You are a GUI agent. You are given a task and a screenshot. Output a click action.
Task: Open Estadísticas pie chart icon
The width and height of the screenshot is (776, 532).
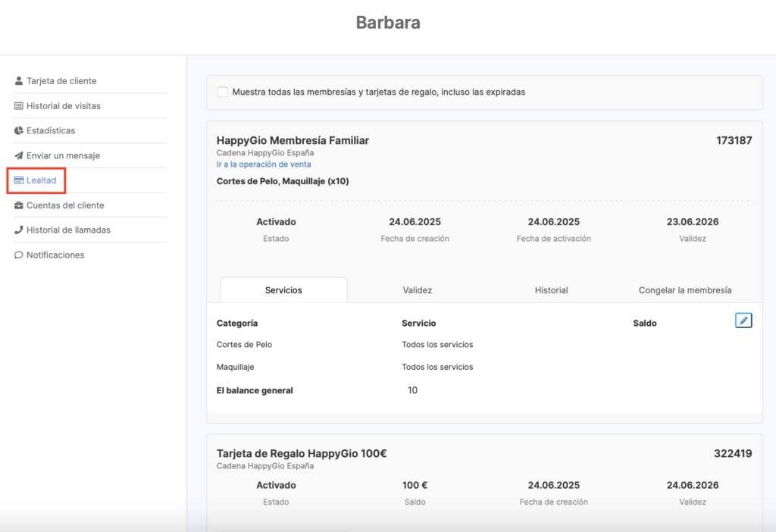[x=19, y=131]
